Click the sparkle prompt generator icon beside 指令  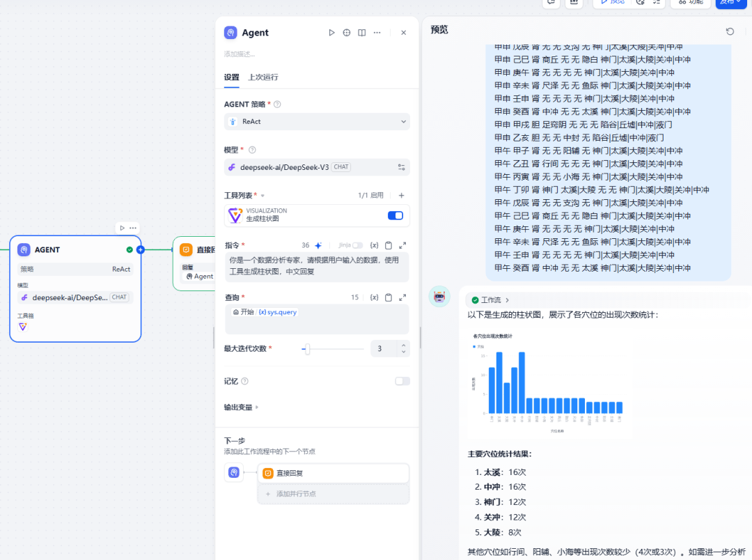click(x=318, y=245)
